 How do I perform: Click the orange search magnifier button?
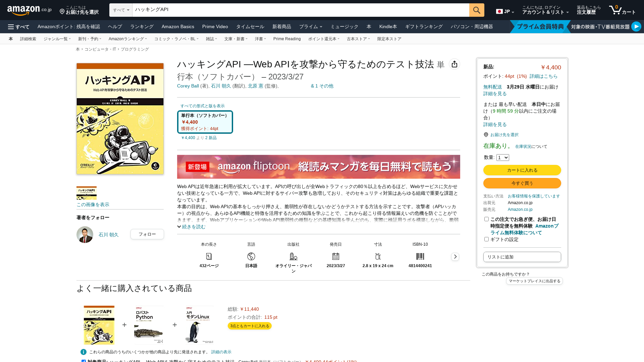click(x=477, y=10)
